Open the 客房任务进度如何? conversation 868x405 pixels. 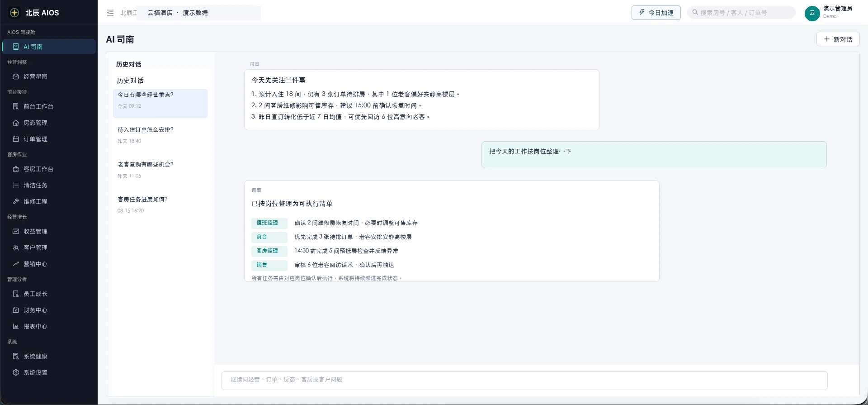click(160, 205)
